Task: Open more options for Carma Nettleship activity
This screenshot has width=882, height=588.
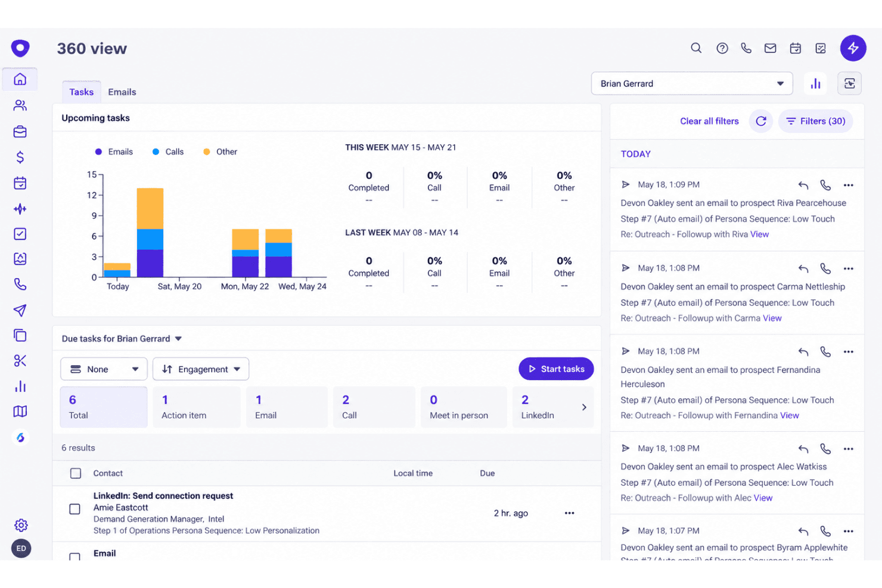Action: click(x=849, y=269)
